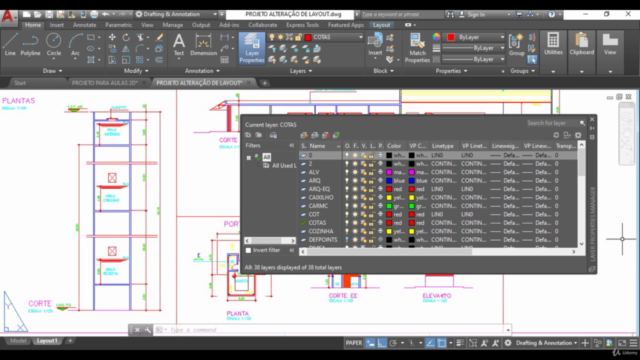The width and height of the screenshot is (640, 360).
Task: Select the Mirror tool
Action: coord(126,49)
